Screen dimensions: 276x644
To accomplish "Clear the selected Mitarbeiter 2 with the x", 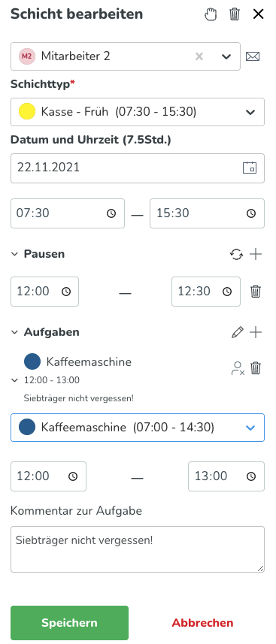I will 199,56.
